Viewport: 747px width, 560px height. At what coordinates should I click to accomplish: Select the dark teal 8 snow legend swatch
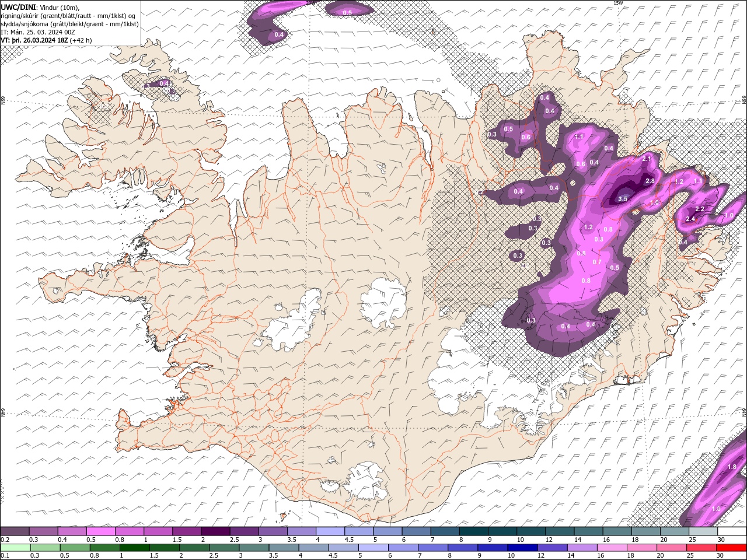(x=474, y=531)
